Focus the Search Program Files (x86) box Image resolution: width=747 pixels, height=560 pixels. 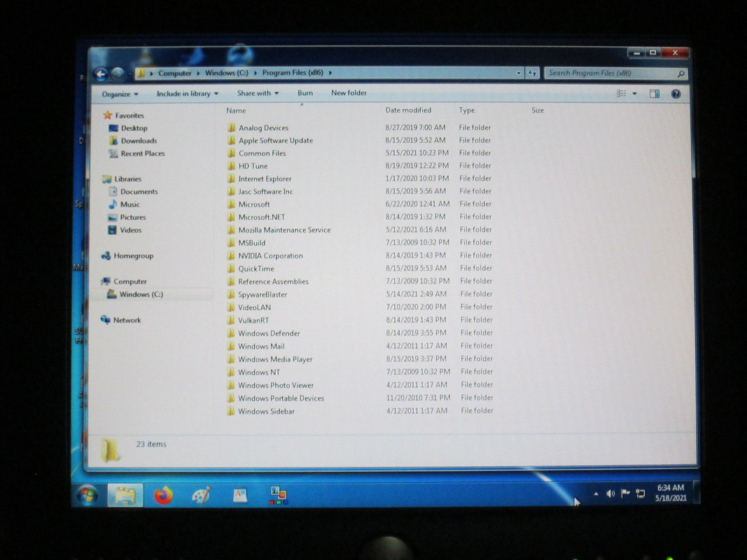point(615,73)
